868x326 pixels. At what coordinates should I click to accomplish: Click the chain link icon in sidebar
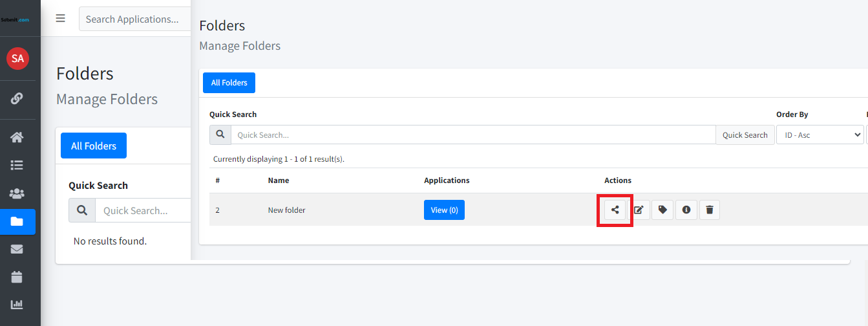17,98
